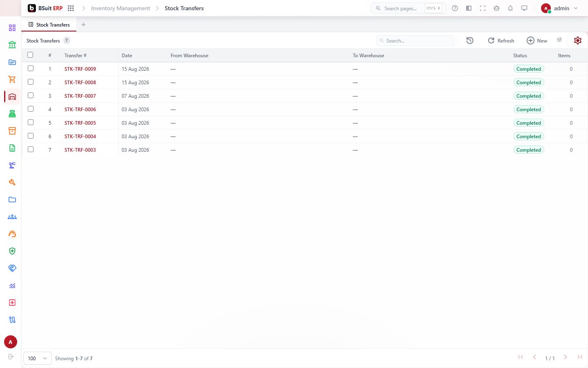
Task: Open the column filter sliders icon
Action: pyautogui.click(x=559, y=40)
